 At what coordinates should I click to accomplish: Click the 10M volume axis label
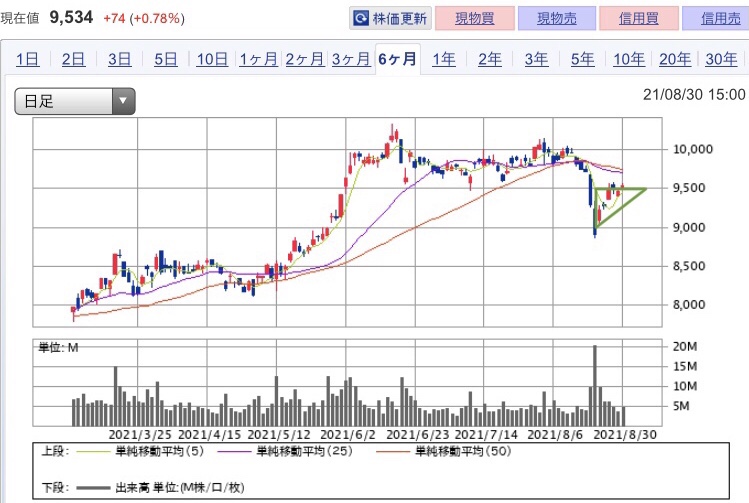(685, 386)
